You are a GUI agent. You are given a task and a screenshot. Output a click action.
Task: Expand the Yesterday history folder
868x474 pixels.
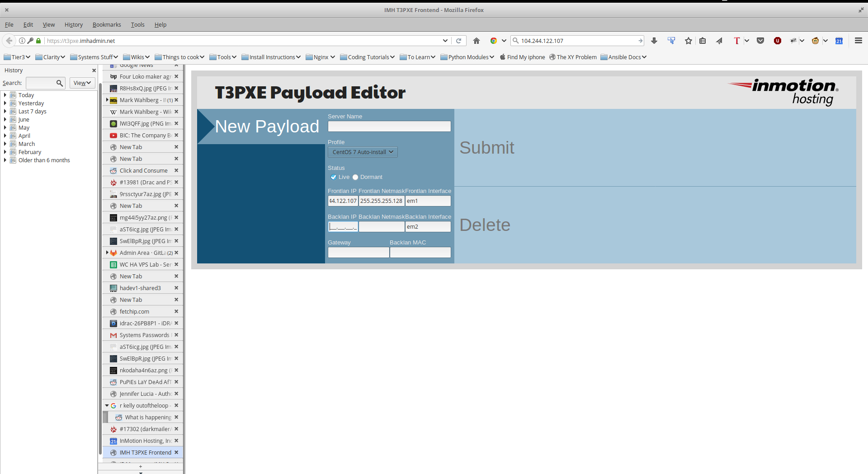pos(5,103)
